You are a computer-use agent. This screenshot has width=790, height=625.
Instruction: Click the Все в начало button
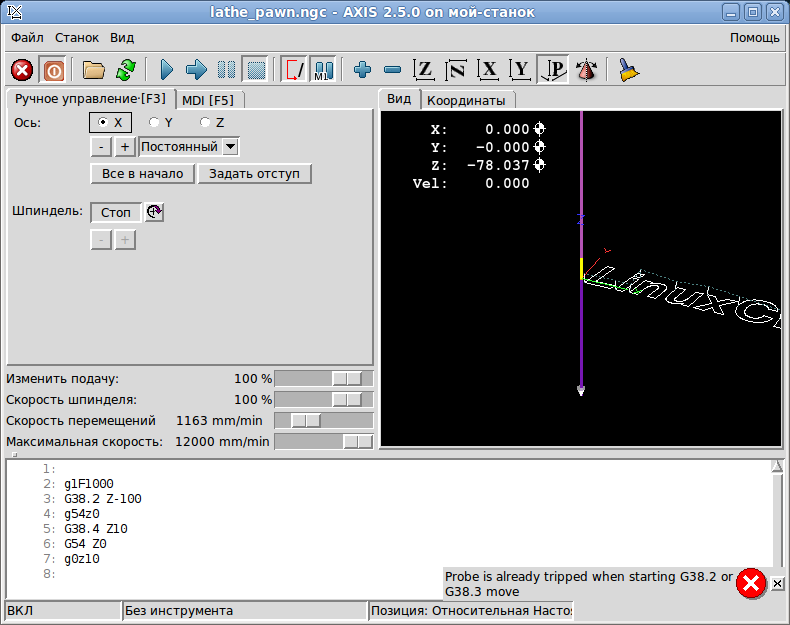pos(143,174)
